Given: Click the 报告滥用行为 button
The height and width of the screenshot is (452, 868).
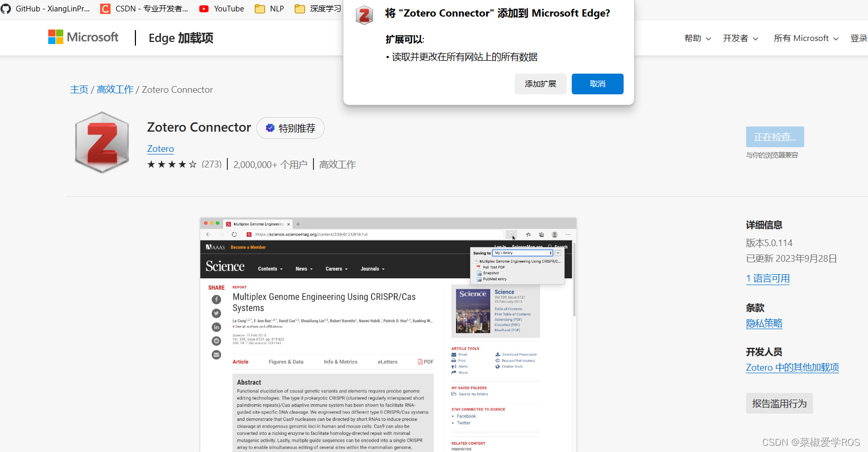Looking at the screenshot, I should pyautogui.click(x=779, y=403).
